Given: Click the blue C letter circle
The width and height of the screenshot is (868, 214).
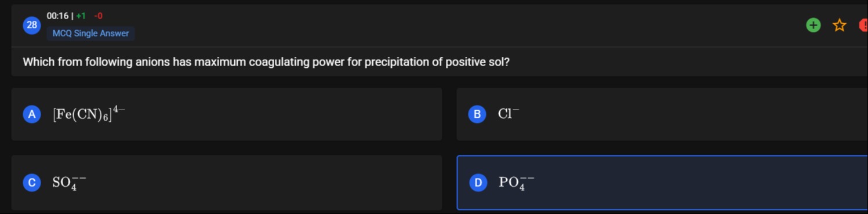Looking at the screenshot, I should click(32, 183).
